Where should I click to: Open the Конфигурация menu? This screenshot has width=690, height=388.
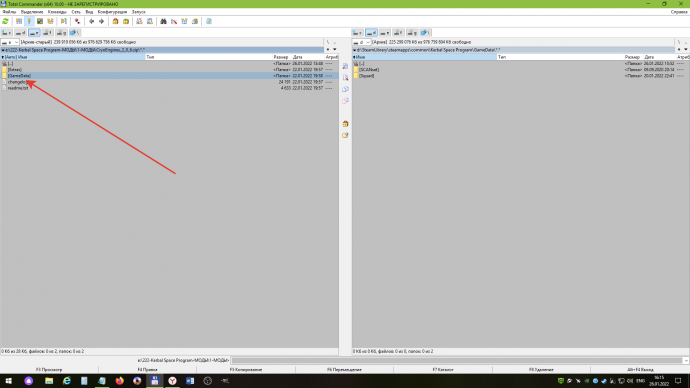[112, 12]
